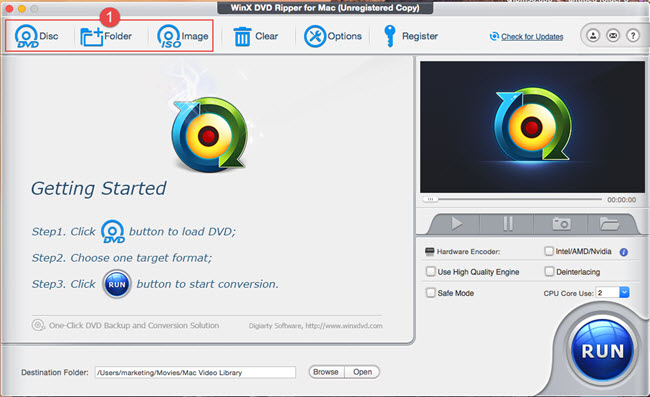
Task: Tick the Safe Mode checkbox
Action: 431,293
